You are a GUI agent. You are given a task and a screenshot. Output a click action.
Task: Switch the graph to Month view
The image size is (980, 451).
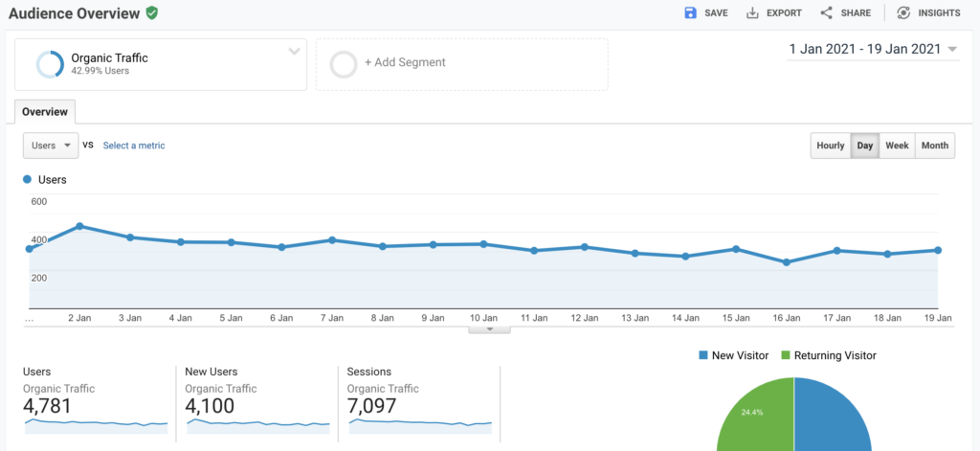[935, 146]
